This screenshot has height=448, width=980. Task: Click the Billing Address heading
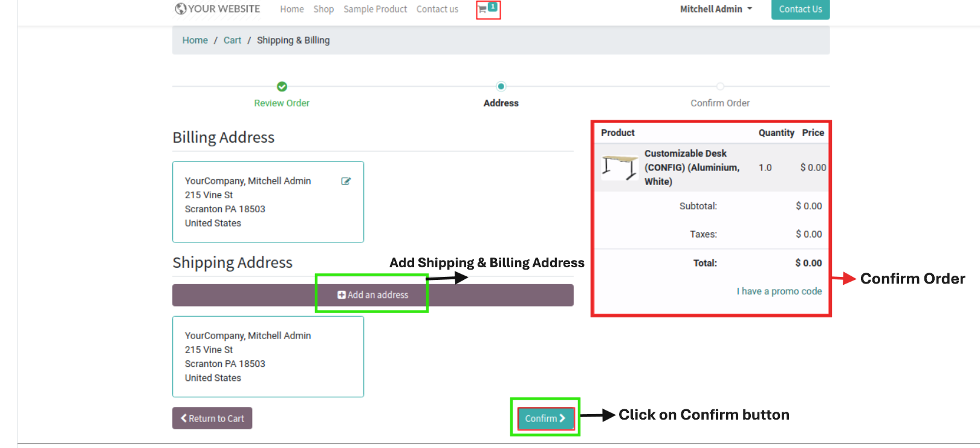224,137
